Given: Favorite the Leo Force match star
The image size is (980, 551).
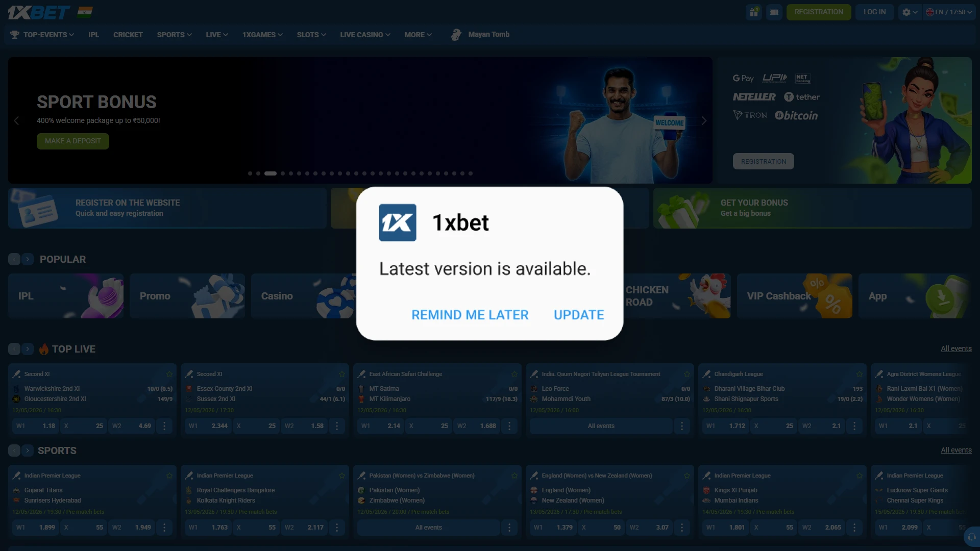Looking at the screenshot, I should click(x=687, y=374).
